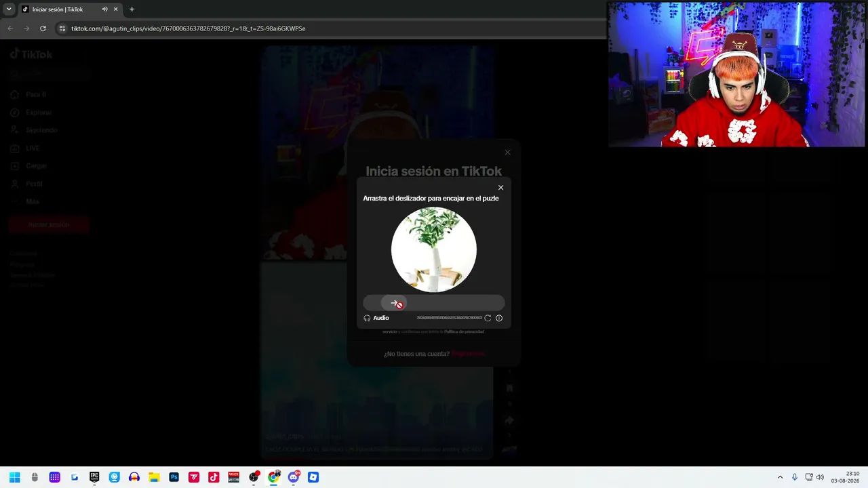This screenshot has width=868, height=488.
Task: Show hidden system tray icons
Action: tap(780, 477)
